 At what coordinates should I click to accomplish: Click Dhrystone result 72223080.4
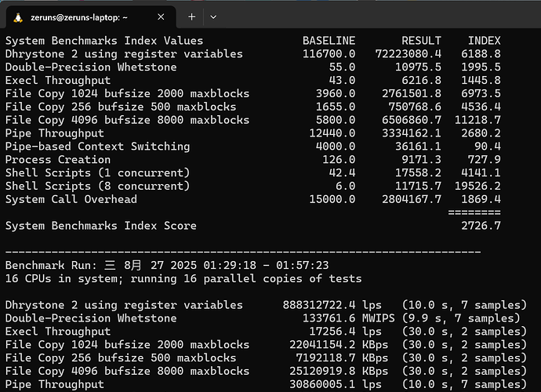pyautogui.click(x=408, y=54)
